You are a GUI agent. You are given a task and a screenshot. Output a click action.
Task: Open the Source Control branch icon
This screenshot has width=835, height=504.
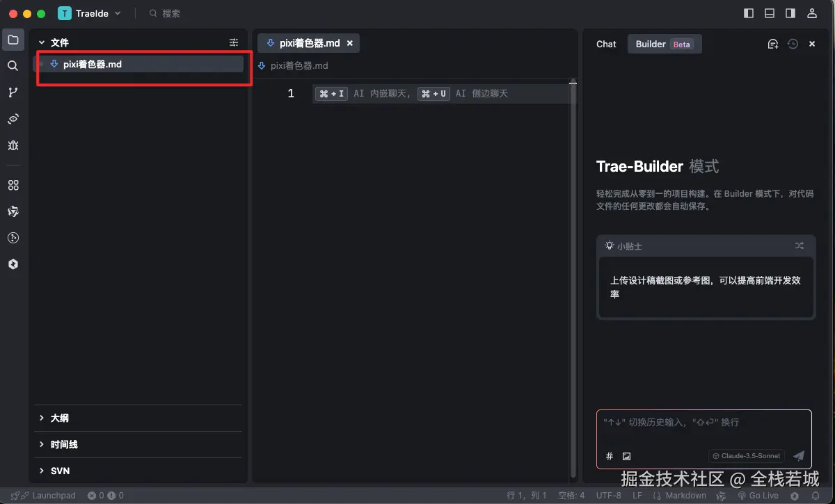13,92
